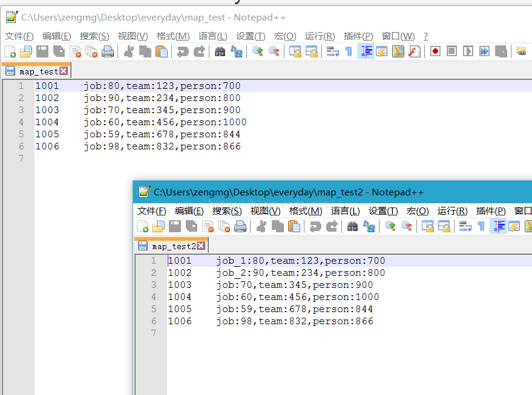Toggle Word Wrap icon in map_test2 window
Image resolution: width=532 pixels, height=395 pixels.
tap(465, 226)
